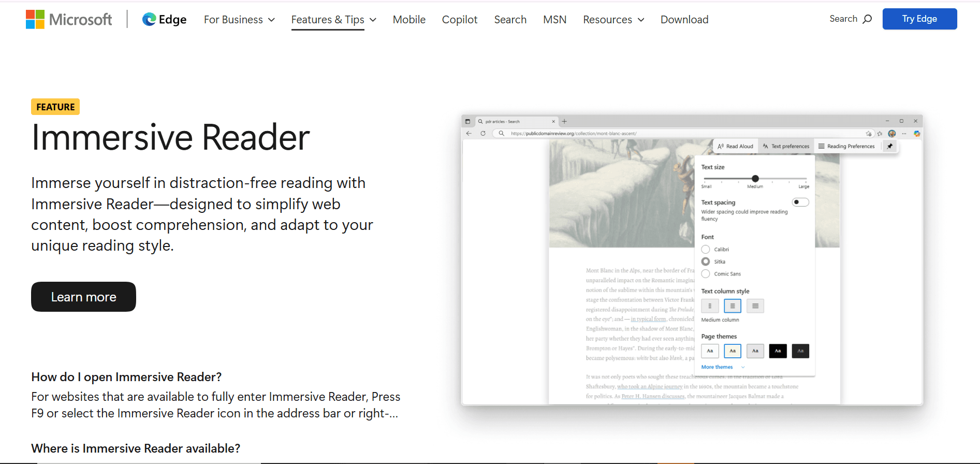
Task: Open the Edge brand home link
Action: [x=164, y=20]
